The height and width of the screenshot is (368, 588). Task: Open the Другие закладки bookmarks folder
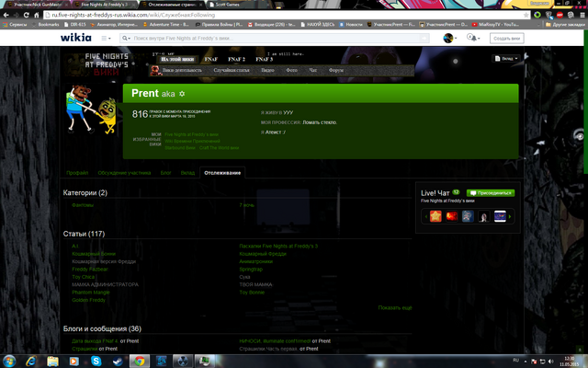click(565, 25)
